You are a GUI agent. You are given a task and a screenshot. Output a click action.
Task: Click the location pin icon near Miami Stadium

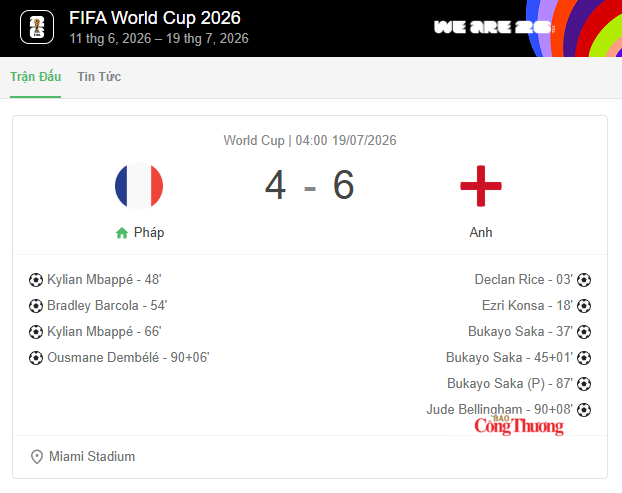coord(37,457)
